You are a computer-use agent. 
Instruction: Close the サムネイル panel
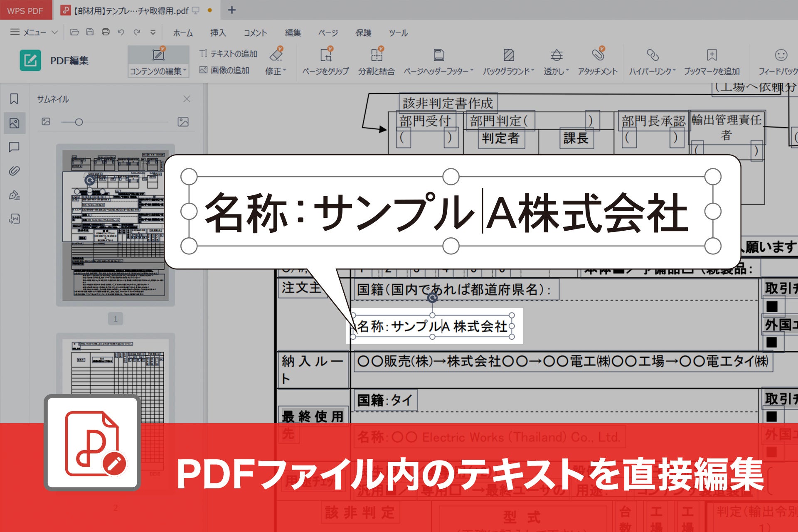[187, 99]
